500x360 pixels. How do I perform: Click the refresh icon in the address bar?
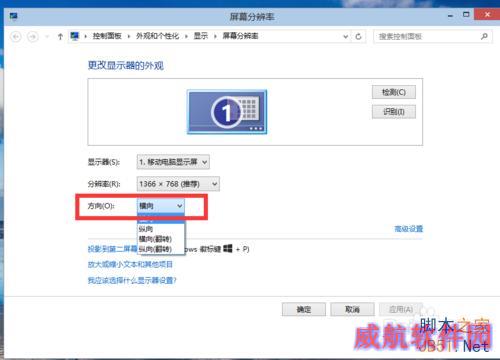pyautogui.click(x=358, y=36)
